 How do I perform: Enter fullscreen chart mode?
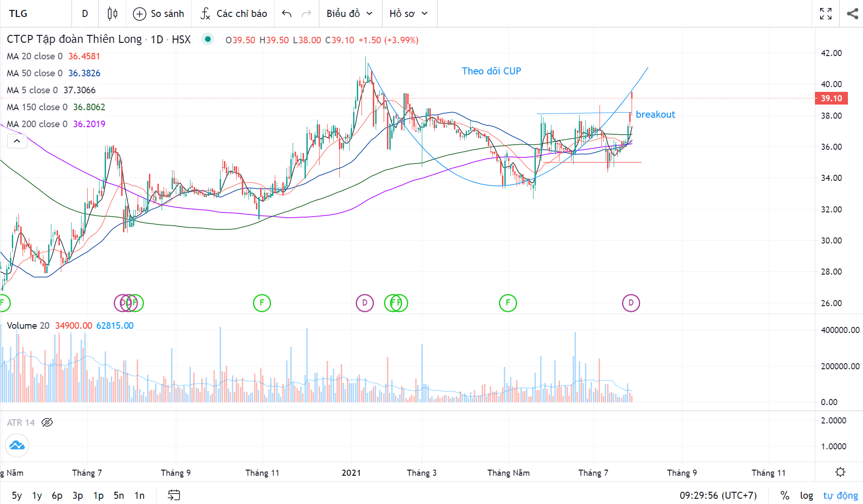(x=825, y=14)
